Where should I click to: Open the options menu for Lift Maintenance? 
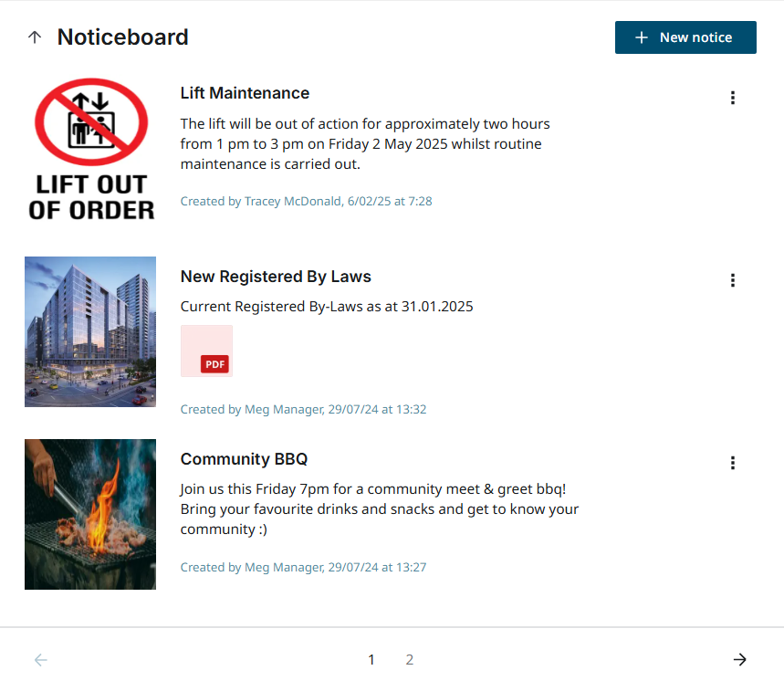click(x=733, y=97)
